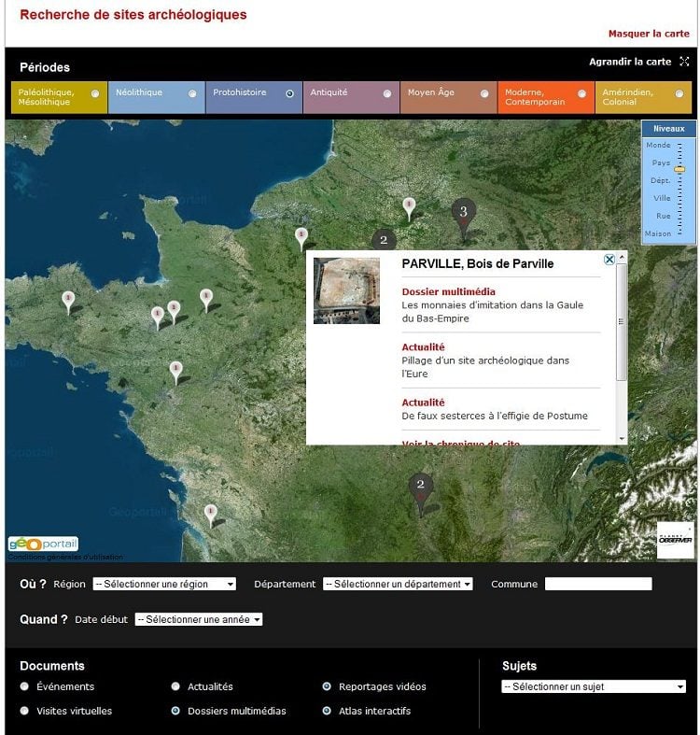The image size is (700, 735).
Task: Click the Masquer la carte link
Action: pyautogui.click(x=649, y=34)
